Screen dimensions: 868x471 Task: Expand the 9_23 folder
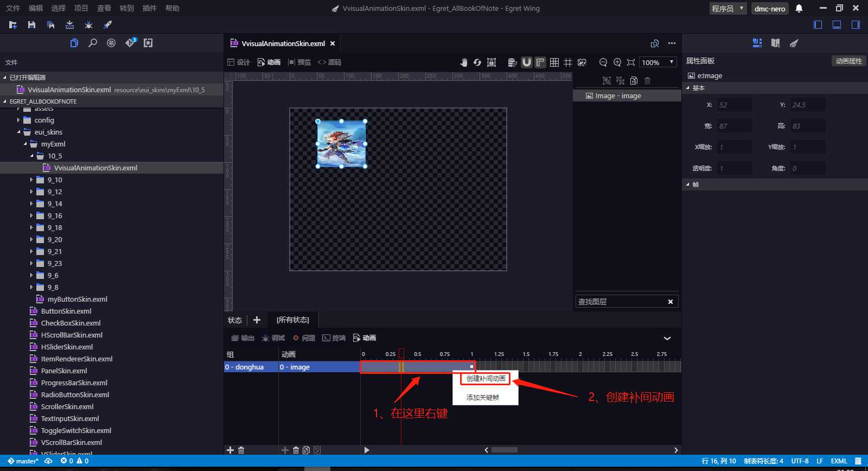coord(31,263)
